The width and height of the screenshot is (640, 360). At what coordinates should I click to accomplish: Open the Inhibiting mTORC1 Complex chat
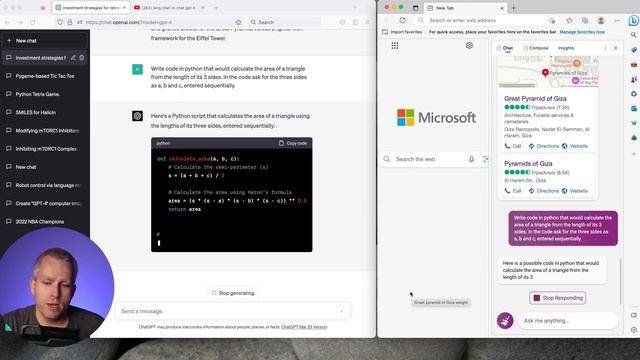tap(45, 149)
